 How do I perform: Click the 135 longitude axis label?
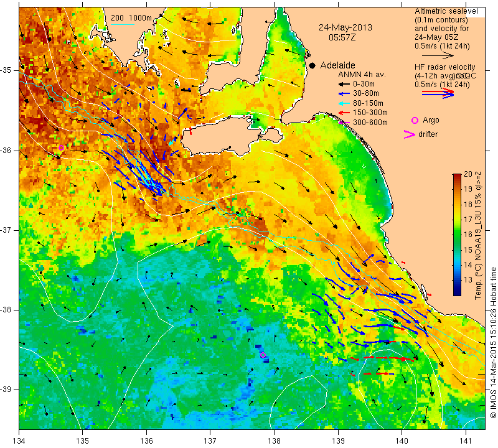click(x=83, y=441)
